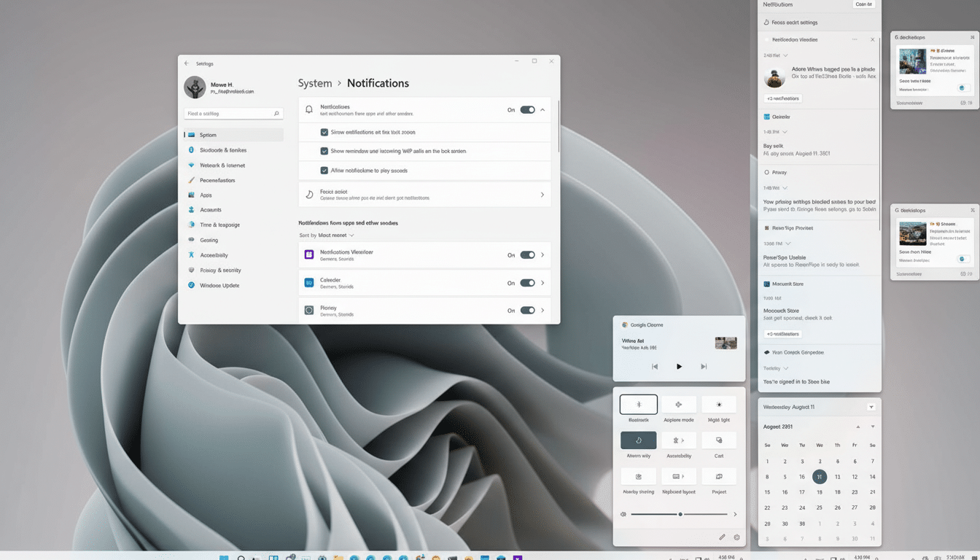Enable Airplane mode in quick settings
The image size is (980, 560).
click(679, 404)
